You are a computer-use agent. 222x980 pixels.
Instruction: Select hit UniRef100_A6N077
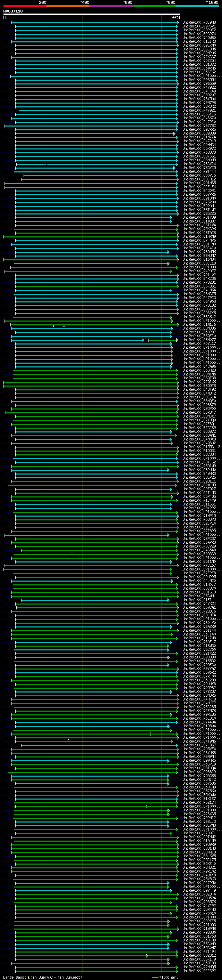pyautogui.click(x=199, y=340)
